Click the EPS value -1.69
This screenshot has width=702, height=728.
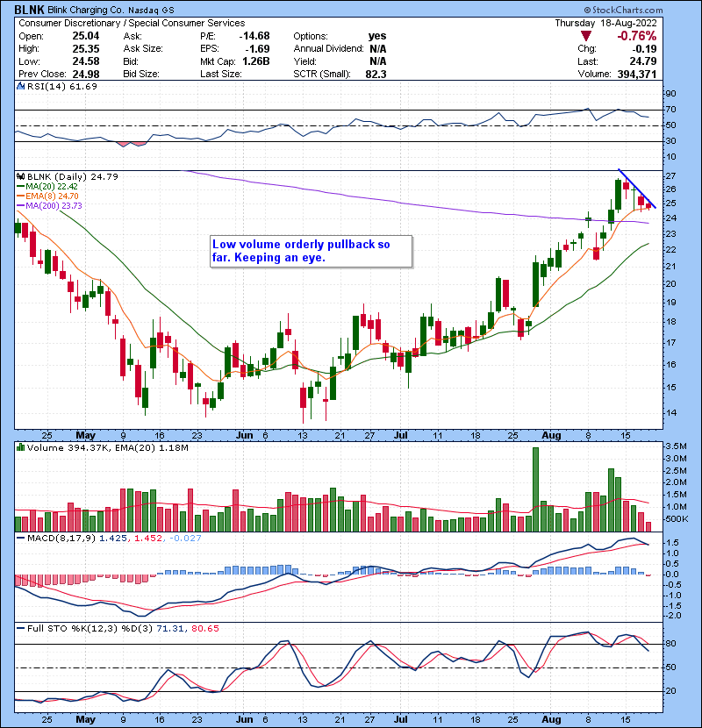click(257, 49)
